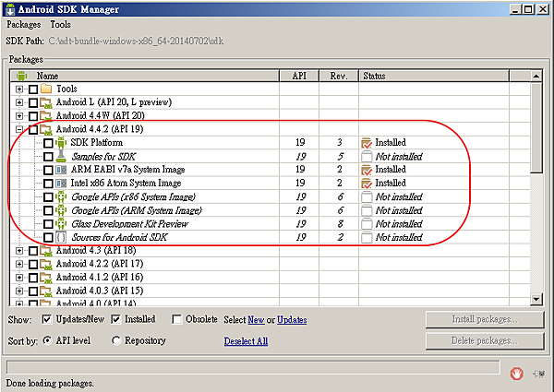Click the Android L preview folder icon
554x392 pixels.
46,102
